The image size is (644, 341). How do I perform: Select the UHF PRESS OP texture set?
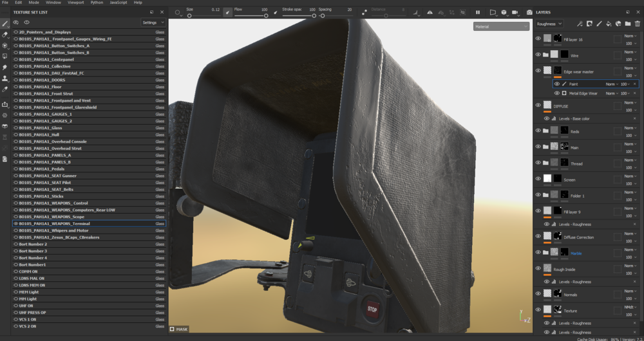tap(89, 313)
